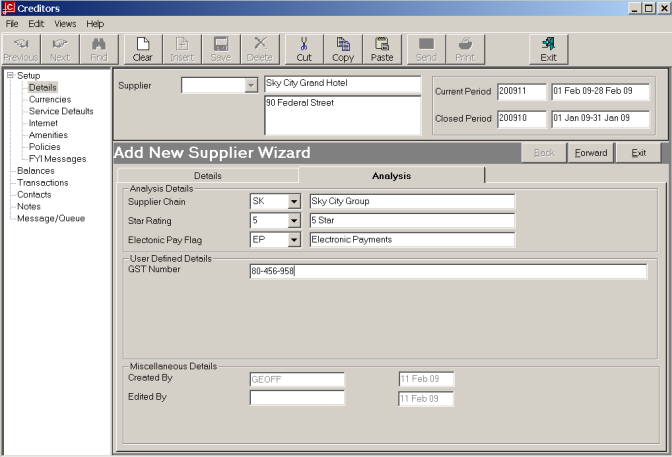
Task: Select Currencies in the tree
Action: (x=50, y=99)
